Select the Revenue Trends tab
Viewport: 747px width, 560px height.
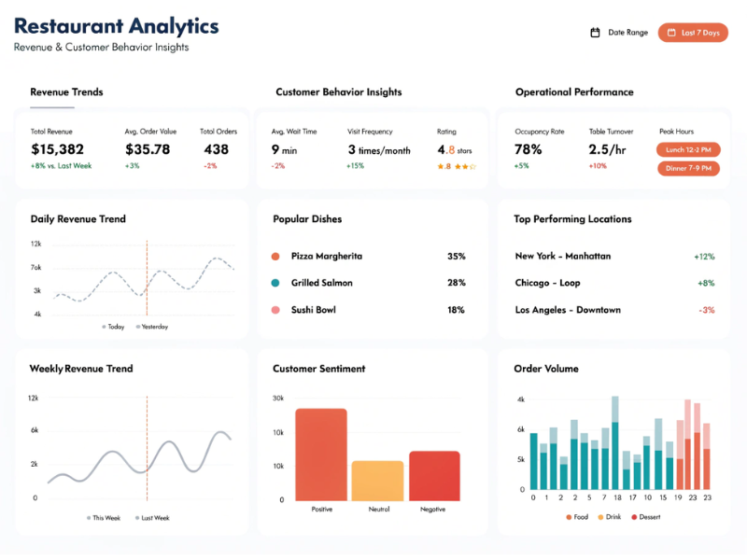(x=65, y=92)
